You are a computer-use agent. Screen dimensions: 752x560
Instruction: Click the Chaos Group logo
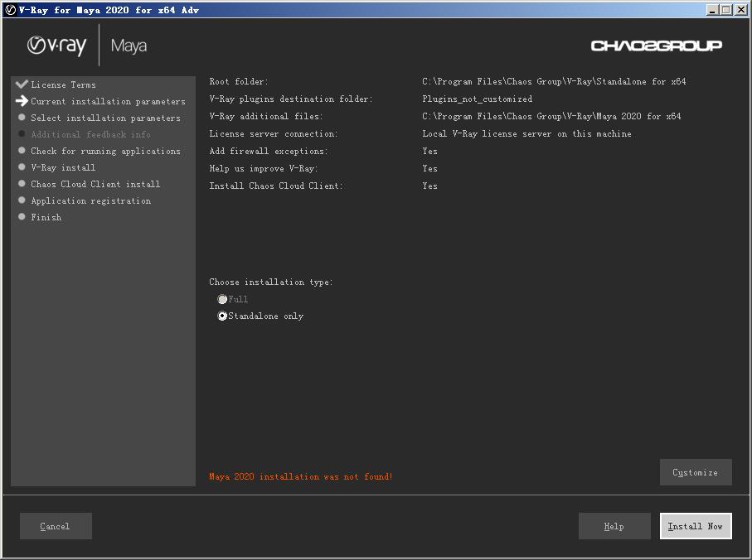[656, 46]
